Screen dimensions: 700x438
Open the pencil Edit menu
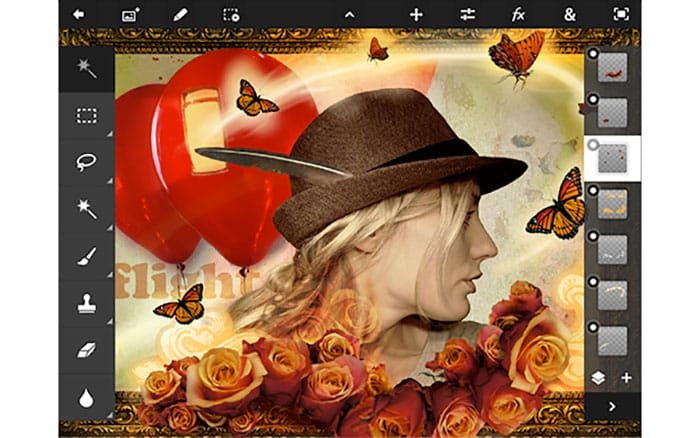click(x=180, y=14)
